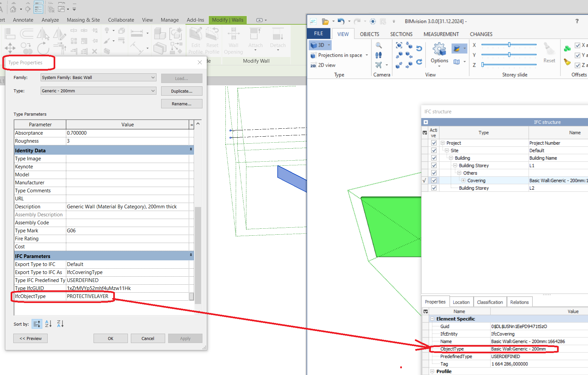Click Edit Profile in Modify Wall panel
The height and width of the screenshot is (375, 588).
[196, 39]
